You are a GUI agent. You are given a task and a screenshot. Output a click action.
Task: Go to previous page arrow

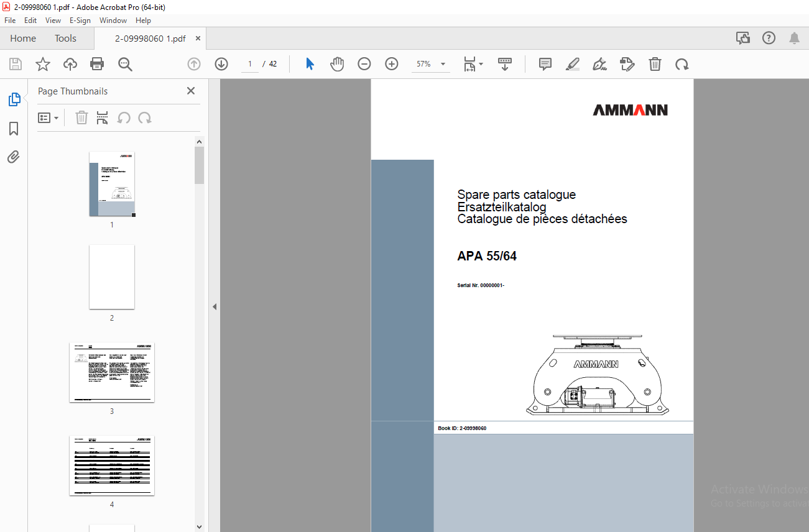click(x=194, y=64)
